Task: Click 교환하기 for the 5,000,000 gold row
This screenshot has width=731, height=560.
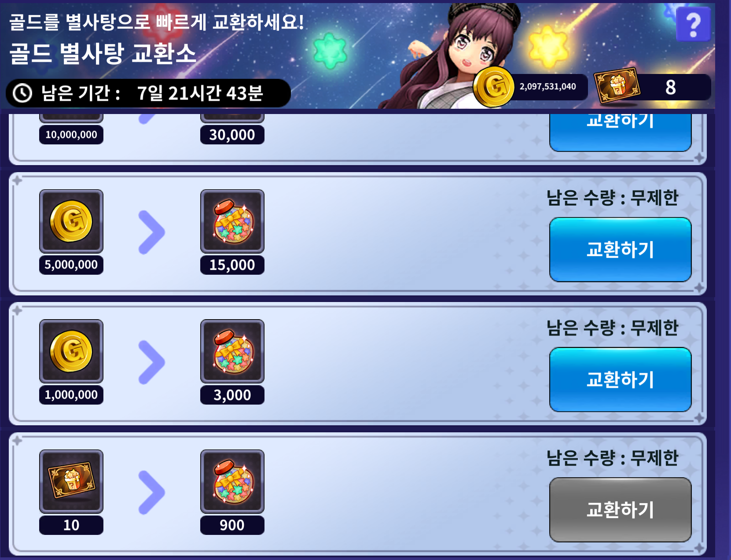Action: [621, 250]
